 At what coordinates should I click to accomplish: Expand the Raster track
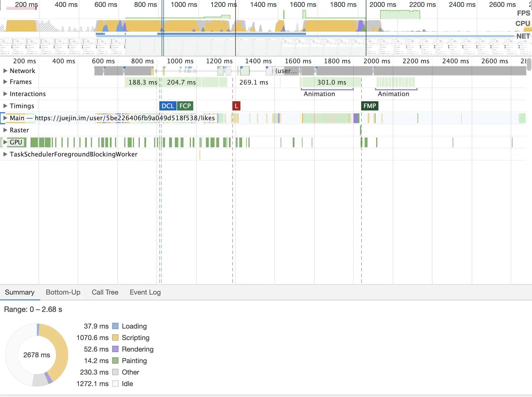click(5, 130)
